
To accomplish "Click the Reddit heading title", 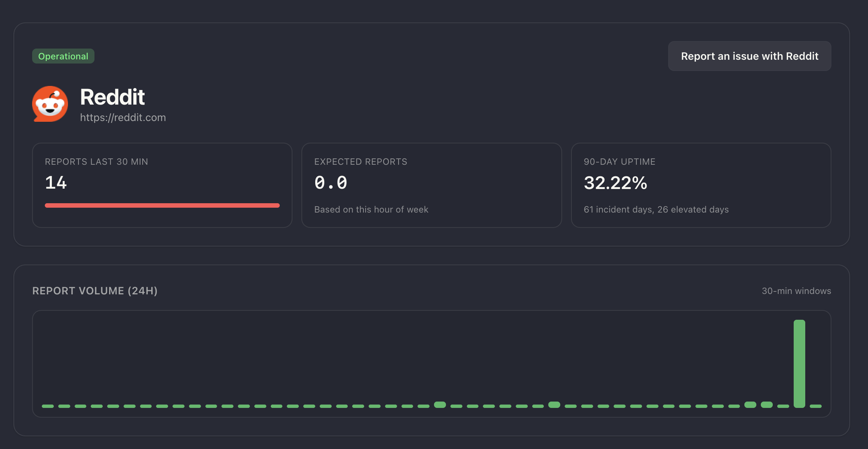I will pos(112,97).
